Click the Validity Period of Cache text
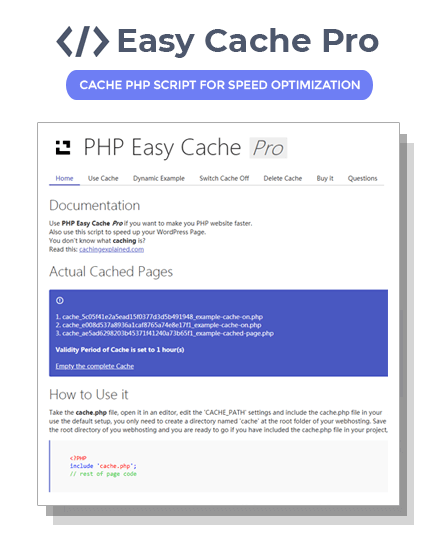The height and width of the screenshot is (560, 448). (x=120, y=350)
